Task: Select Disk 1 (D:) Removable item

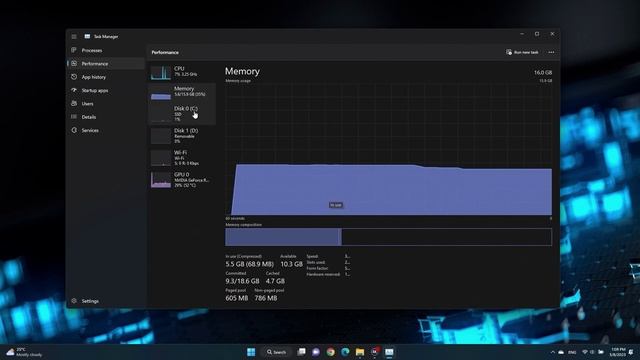Action: [182, 136]
